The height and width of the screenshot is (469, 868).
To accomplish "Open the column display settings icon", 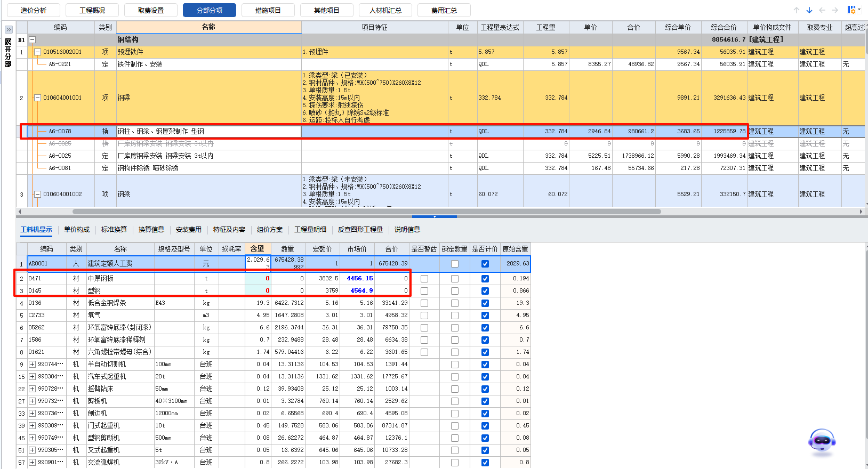I will click(x=851, y=10).
